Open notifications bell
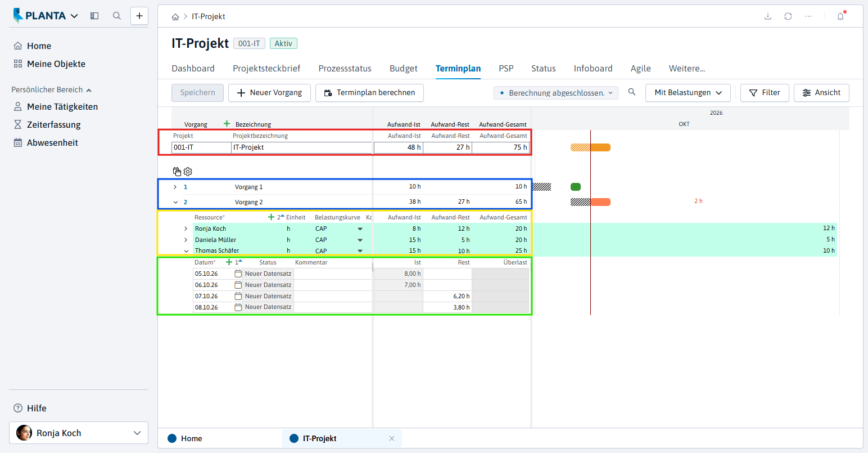 pos(840,16)
